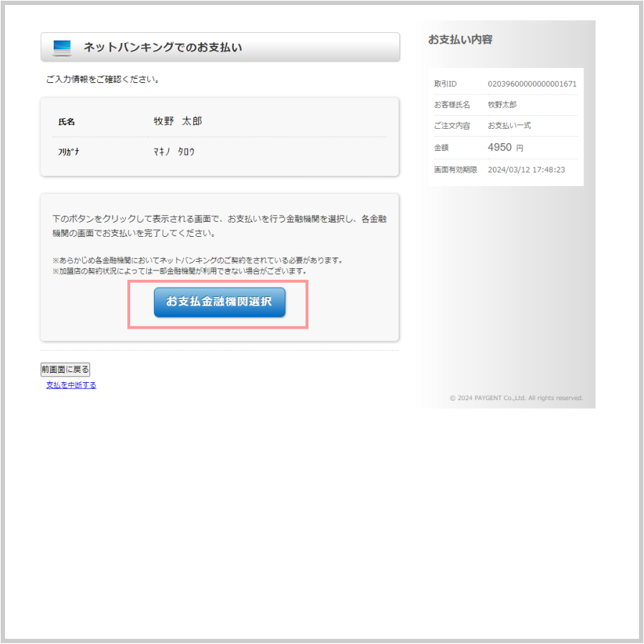Click the 画面有効期限 label

456,170
